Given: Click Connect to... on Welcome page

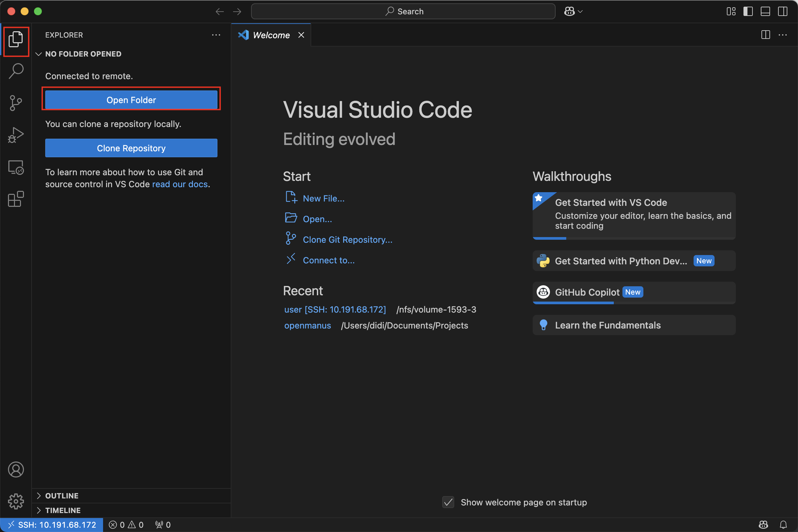Looking at the screenshot, I should [x=329, y=260].
